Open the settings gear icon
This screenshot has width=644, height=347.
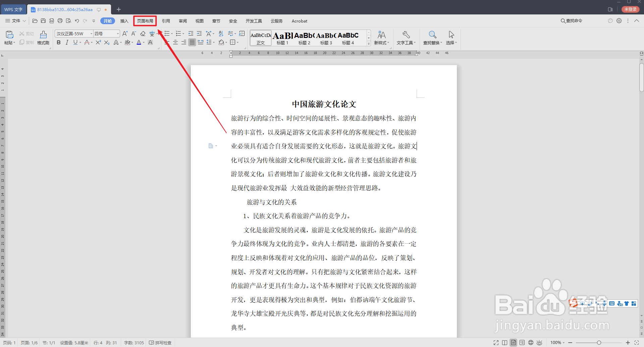point(619,21)
